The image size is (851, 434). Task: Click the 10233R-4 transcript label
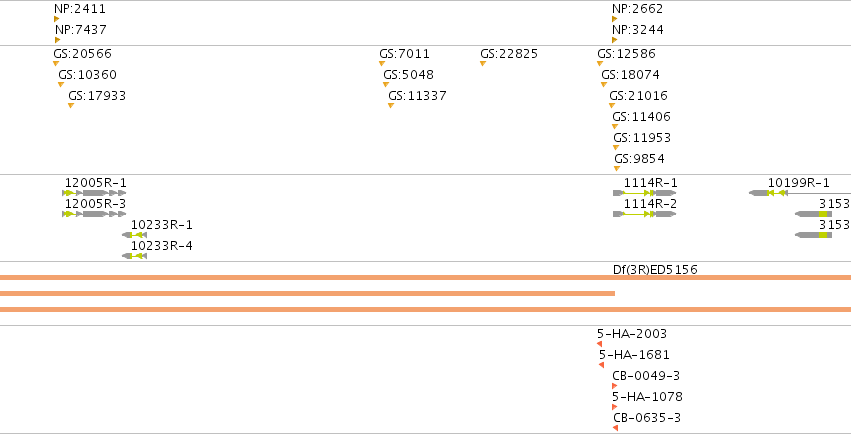(162, 246)
